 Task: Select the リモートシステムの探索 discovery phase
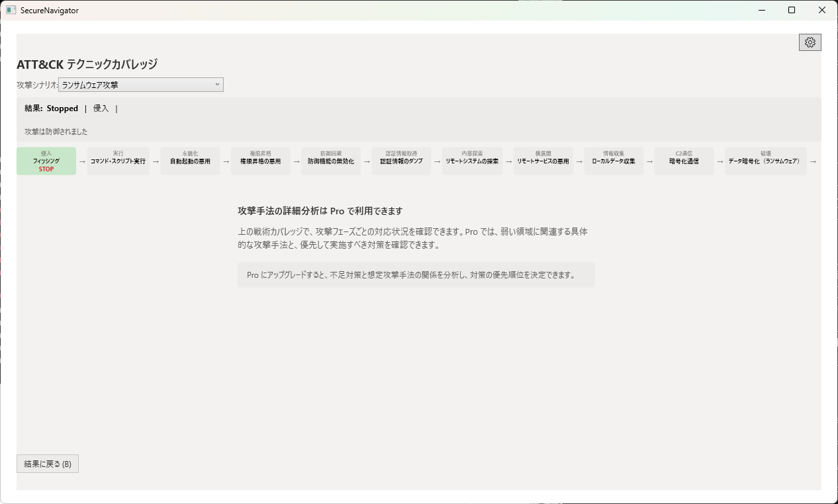[x=472, y=161]
